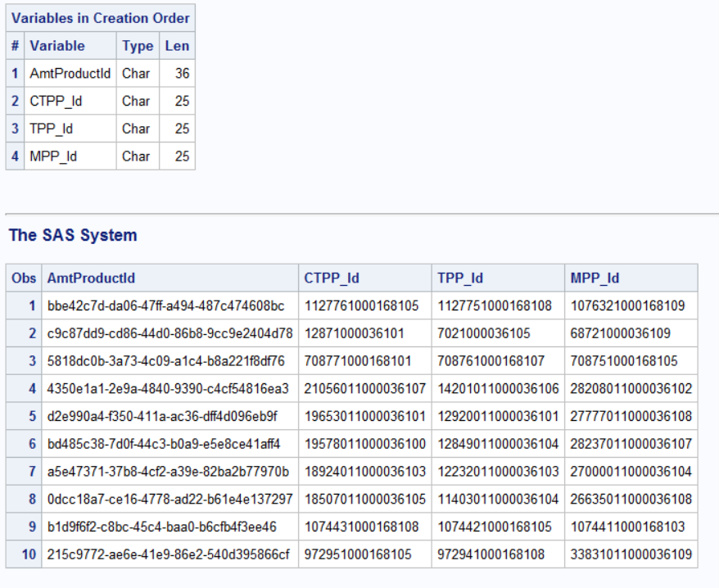Select the MPP_Id row in variables table
Image resolution: width=719 pixels, height=588 pixels.
pos(53,156)
